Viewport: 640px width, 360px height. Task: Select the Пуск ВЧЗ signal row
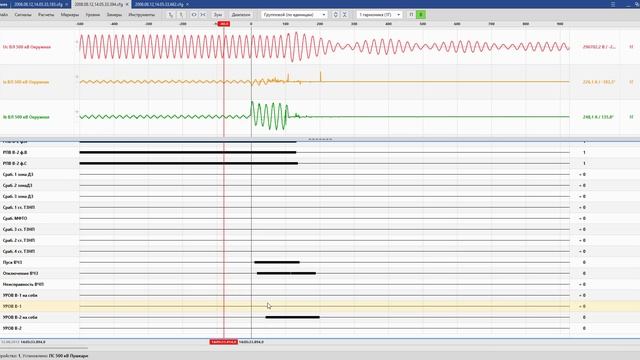(x=320, y=262)
